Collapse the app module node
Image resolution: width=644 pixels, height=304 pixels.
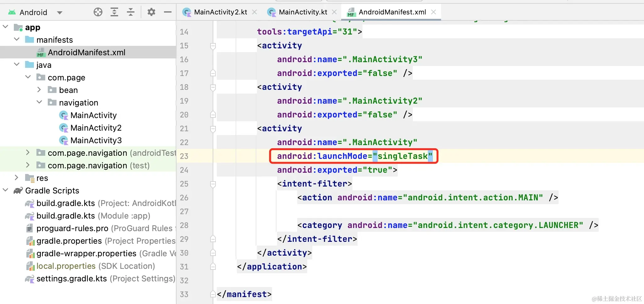pos(5,27)
